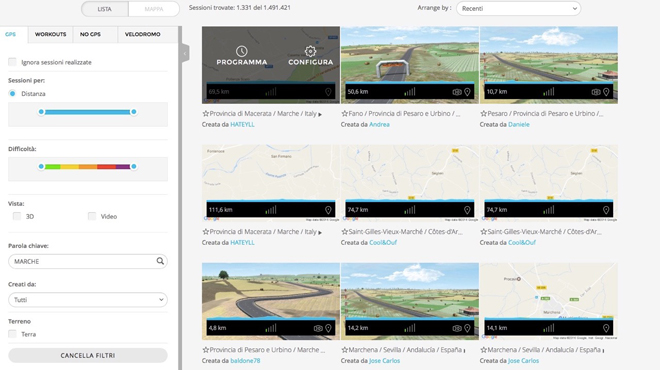Star the Macerata 111,6 km session

click(x=206, y=232)
